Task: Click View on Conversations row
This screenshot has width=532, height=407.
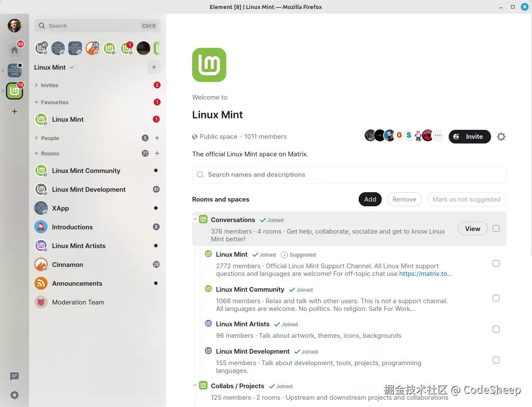Action: pyautogui.click(x=473, y=229)
